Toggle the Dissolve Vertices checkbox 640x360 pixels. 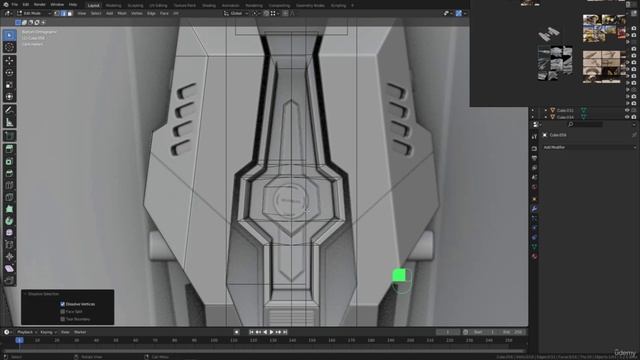pyautogui.click(x=62, y=304)
